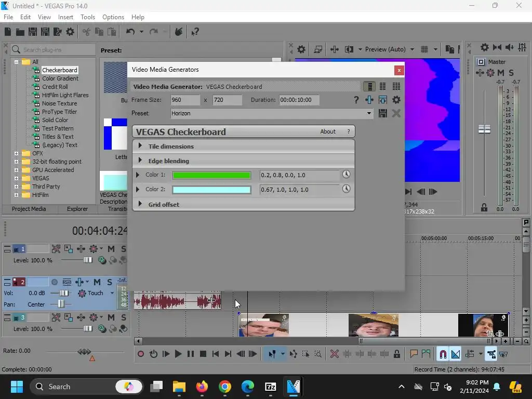The image size is (532, 399).
Task: Mute video track 1
Action: pyautogui.click(x=111, y=249)
